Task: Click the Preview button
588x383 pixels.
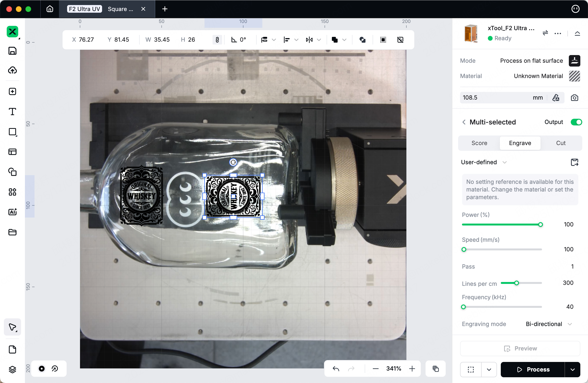Action: click(x=520, y=349)
